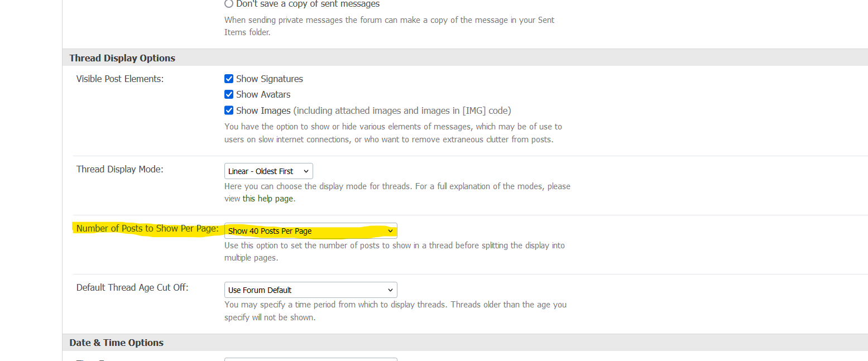The width and height of the screenshot is (868, 361).
Task: Click the "Number of Posts to Show Per Page:" label
Action: coord(147,228)
